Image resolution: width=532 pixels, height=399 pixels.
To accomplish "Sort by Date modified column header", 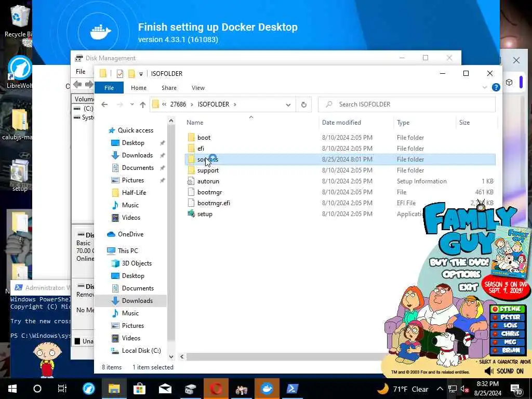I will click(341, 123).
